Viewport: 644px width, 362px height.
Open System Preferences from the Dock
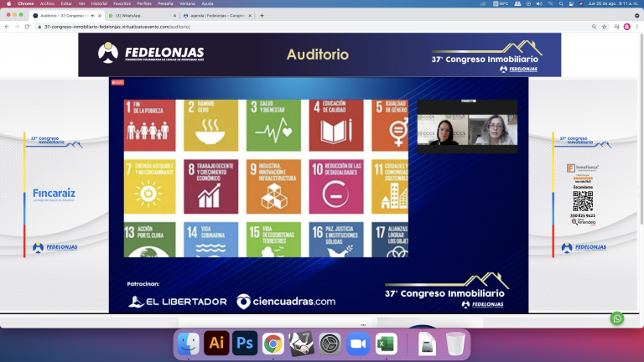(x=330, y=344)
